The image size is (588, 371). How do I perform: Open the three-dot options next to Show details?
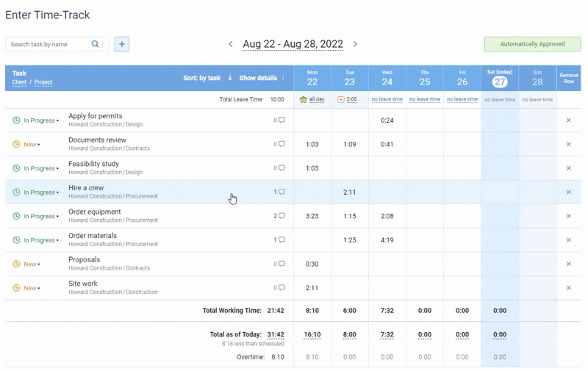(283, 78)
